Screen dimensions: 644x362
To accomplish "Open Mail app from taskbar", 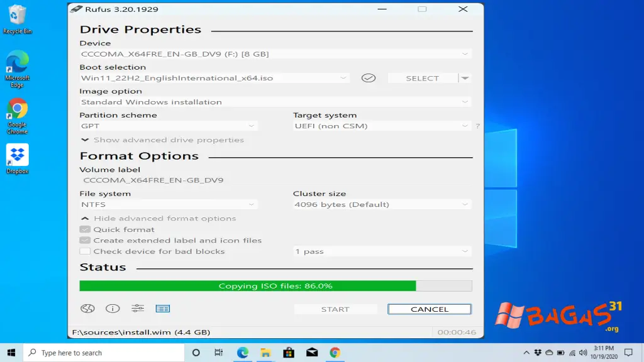I will (312, 353).
